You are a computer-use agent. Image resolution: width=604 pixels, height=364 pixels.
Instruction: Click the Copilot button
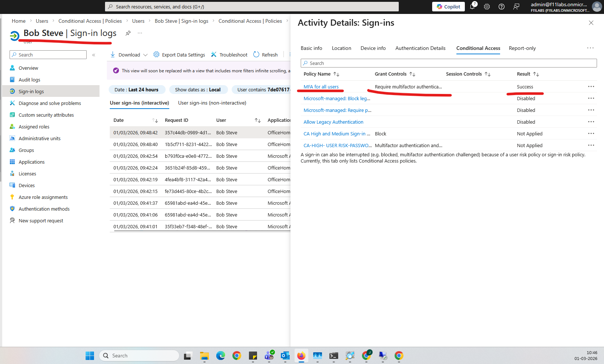pos(448,7)
